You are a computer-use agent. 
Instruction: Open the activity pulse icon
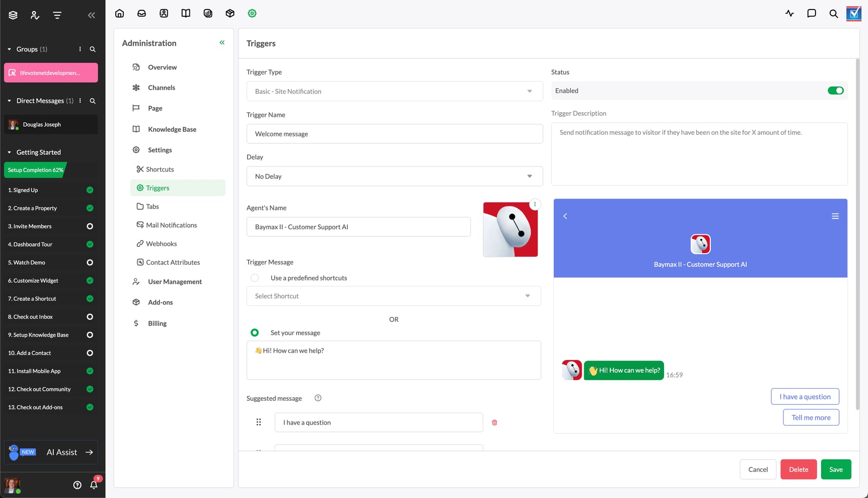coord(789,14)
